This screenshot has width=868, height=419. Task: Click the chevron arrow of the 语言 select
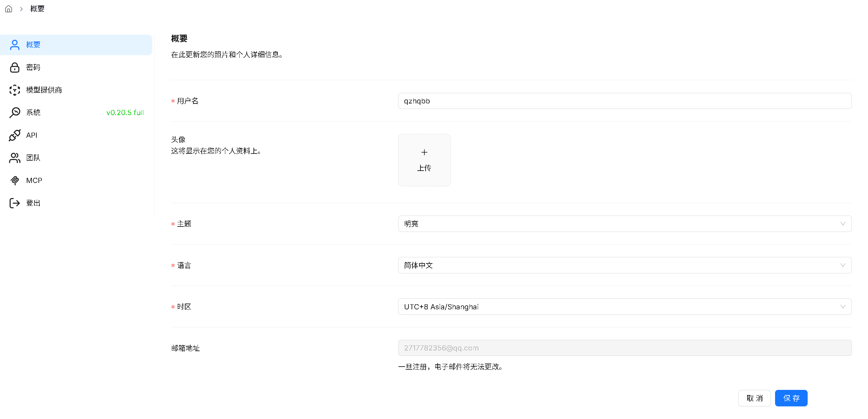[x=843, y=265]
